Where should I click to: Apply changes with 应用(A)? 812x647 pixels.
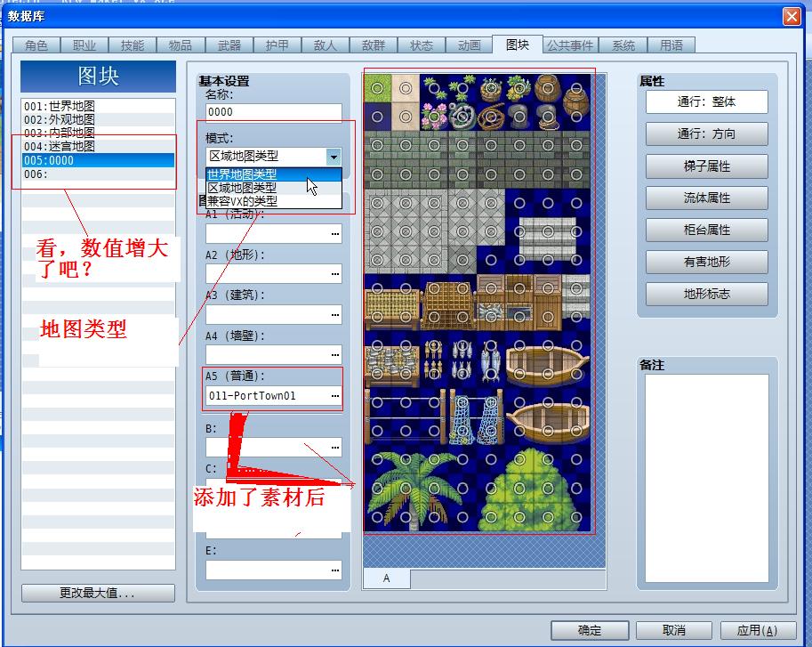[758, 630]
